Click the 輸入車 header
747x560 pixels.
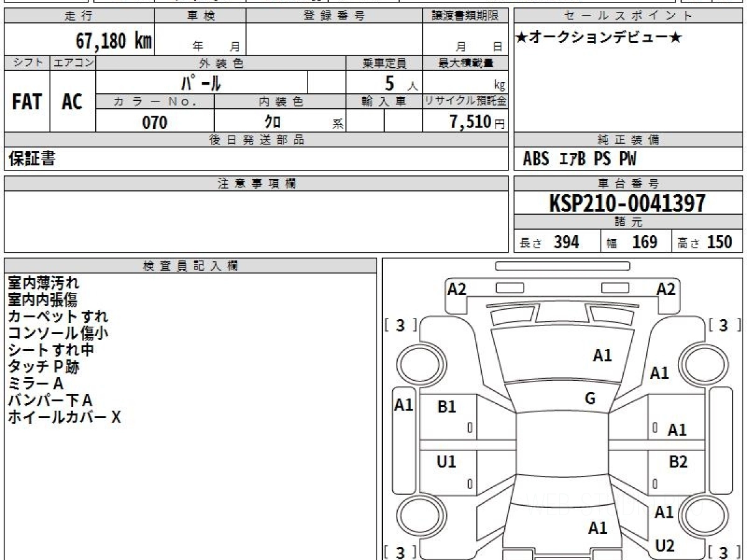tap(384, 101)
